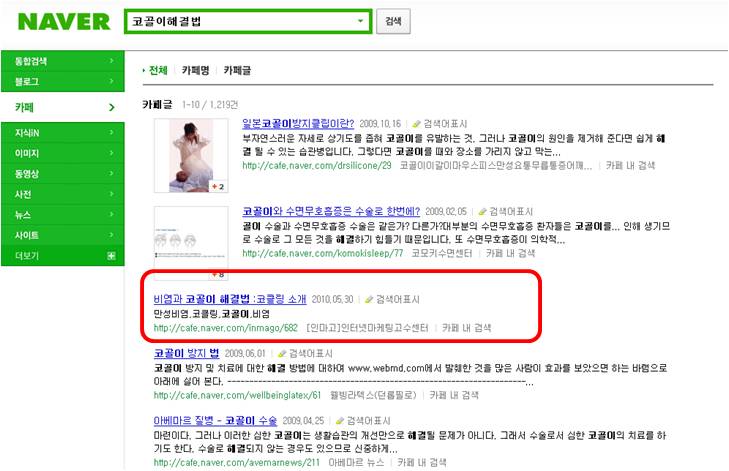
Task: Go to the 지식iN sidebar category
Action: click(63, 133)
